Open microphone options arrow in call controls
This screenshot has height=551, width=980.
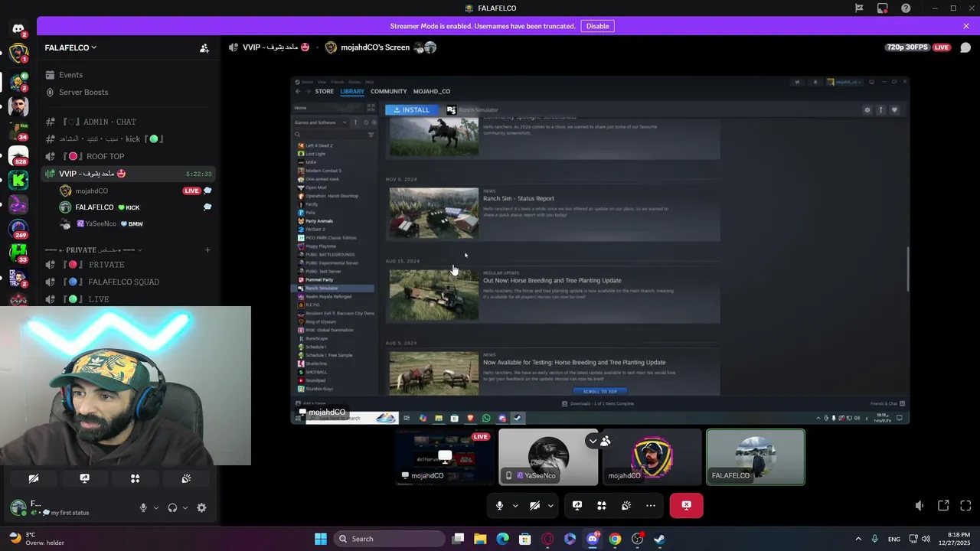point(515,505)
